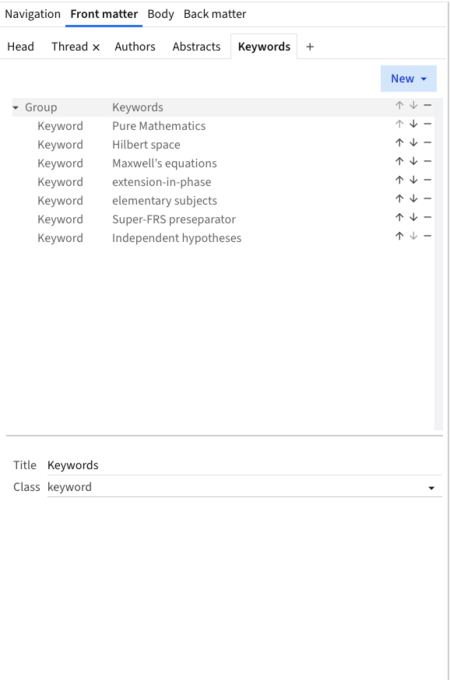Move Pure Mathematics keyword down
450x680 pixels.
click(x=414, y=124)
